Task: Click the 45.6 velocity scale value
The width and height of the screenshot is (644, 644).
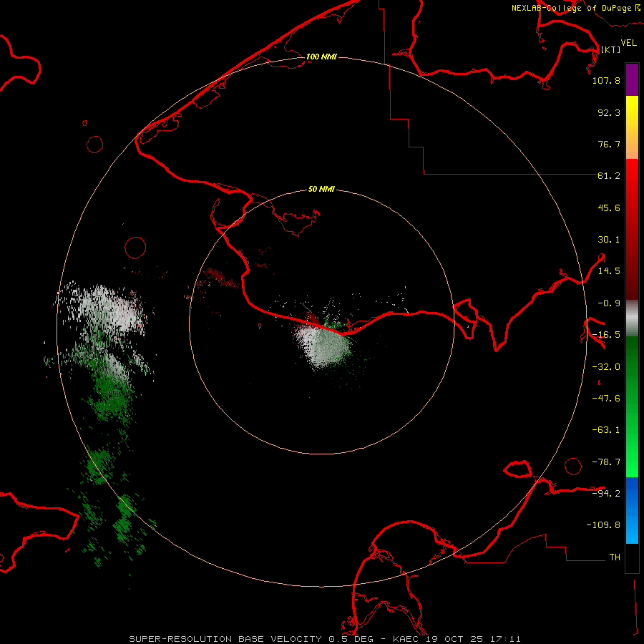Action: (609, 208)
